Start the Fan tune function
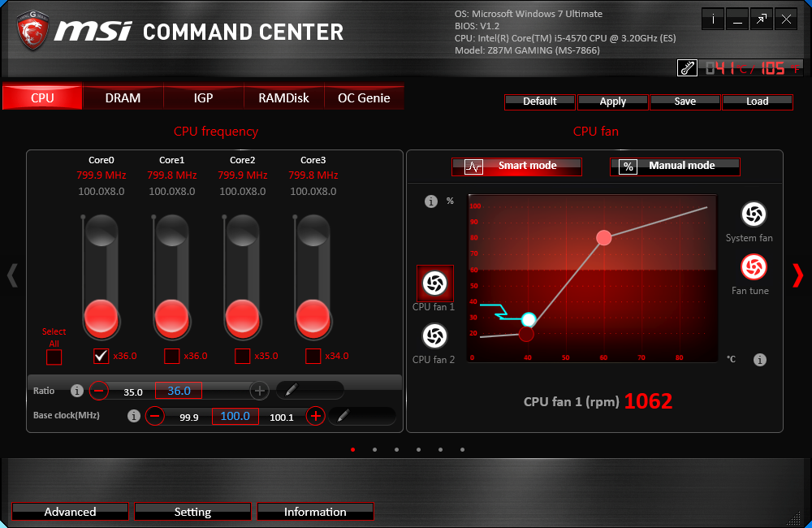Image resolution: width=812 pixels, height=528 pixels. 754,267
